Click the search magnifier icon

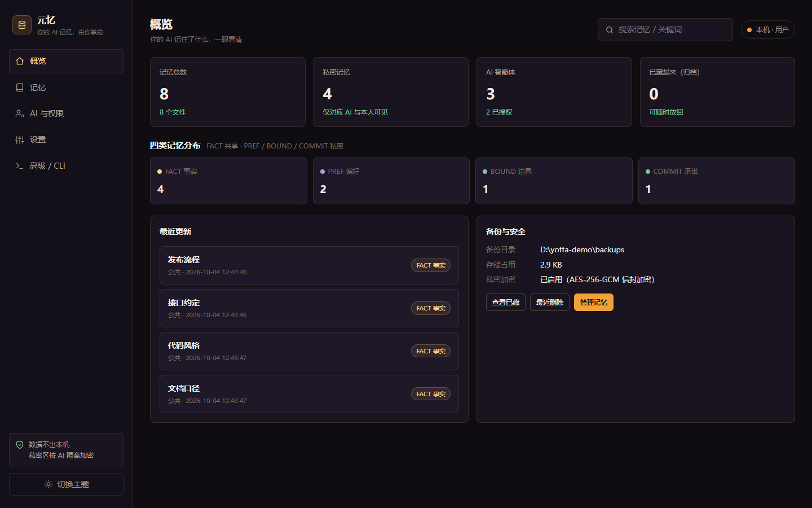click(x=610, y=30)
